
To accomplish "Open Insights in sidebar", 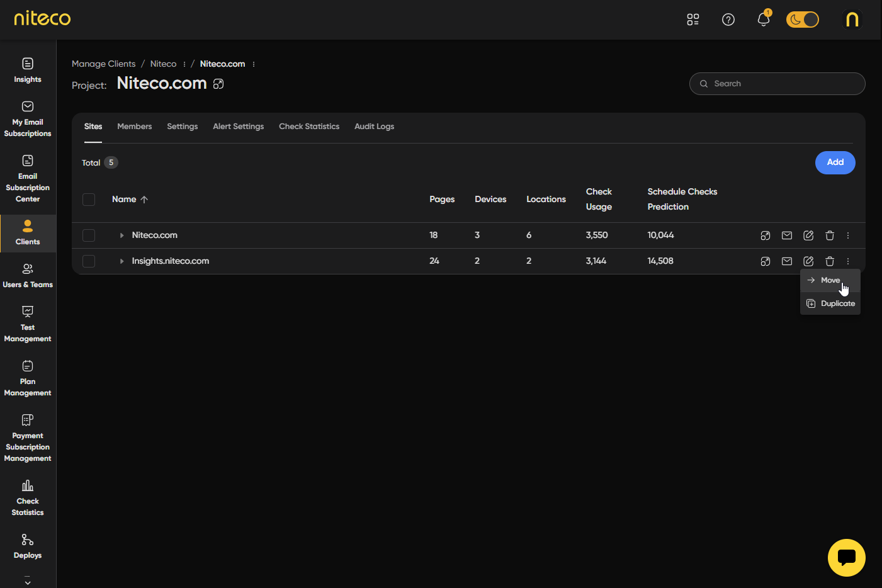I will [x=28, y=71].
